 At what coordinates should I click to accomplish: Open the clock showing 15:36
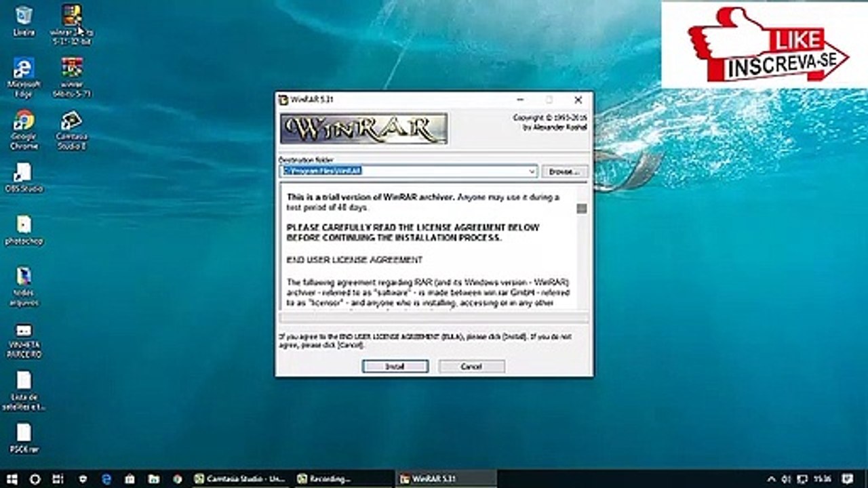tap(823, 479)
